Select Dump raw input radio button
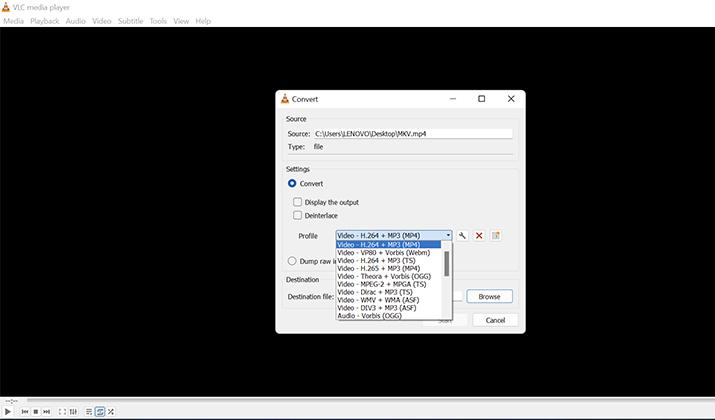 (x=292, y=261)
